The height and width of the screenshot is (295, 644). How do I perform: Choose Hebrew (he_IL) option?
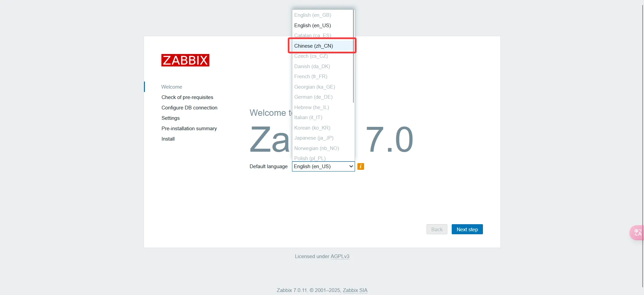coord(323,107)
